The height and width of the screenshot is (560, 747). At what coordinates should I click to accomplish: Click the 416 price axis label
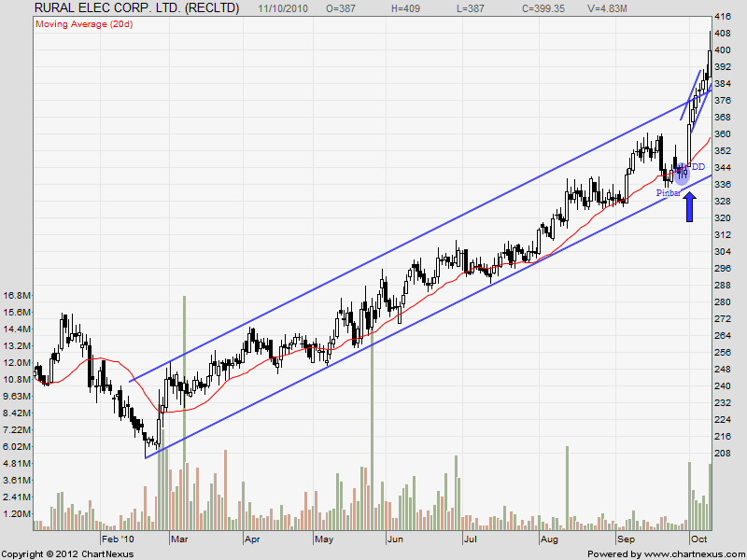coord(723,17)
